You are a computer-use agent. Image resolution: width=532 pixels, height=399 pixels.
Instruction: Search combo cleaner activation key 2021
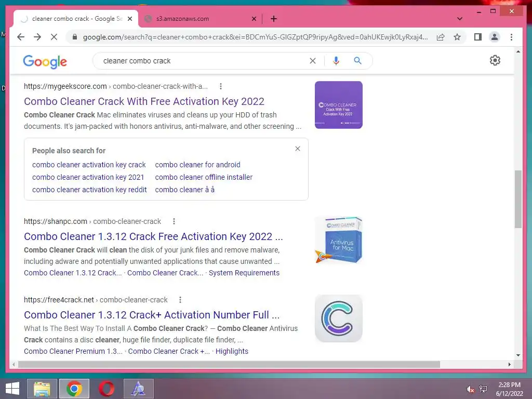[x=88, y=177]
